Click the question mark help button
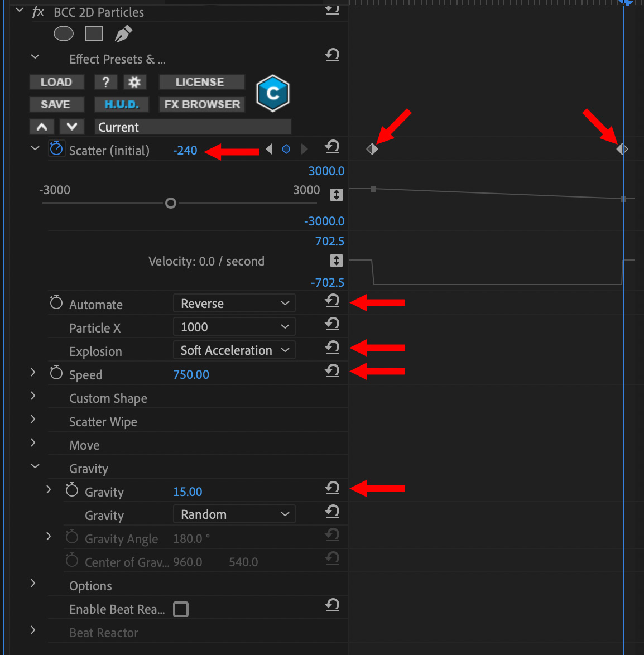Screen dimensions: 644x655 (x=105, y=83)
